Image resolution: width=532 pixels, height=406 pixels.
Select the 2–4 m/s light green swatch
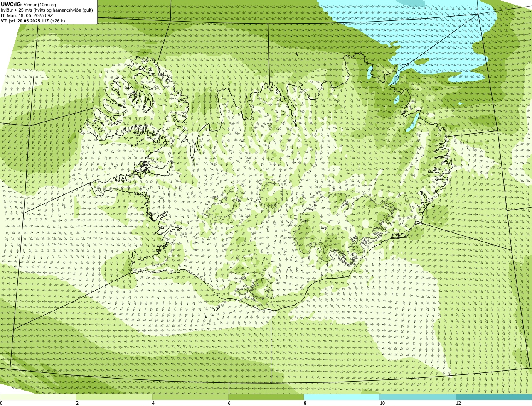point(114,397)
